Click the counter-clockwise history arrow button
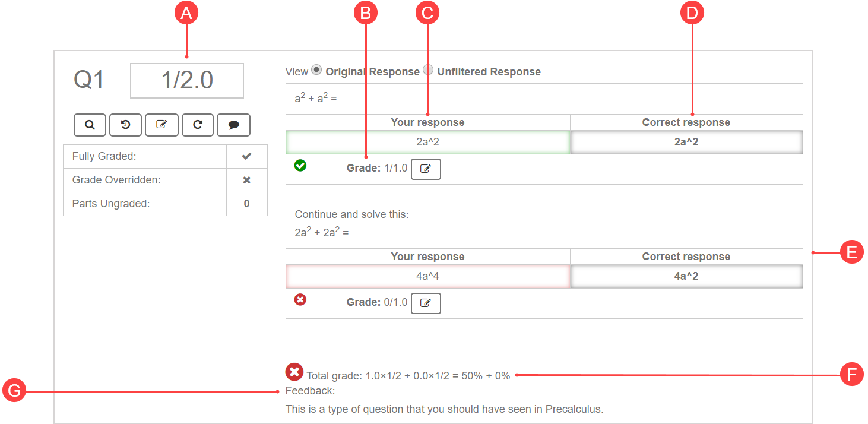This screenshot has width=868, height=424. [126, 125]
